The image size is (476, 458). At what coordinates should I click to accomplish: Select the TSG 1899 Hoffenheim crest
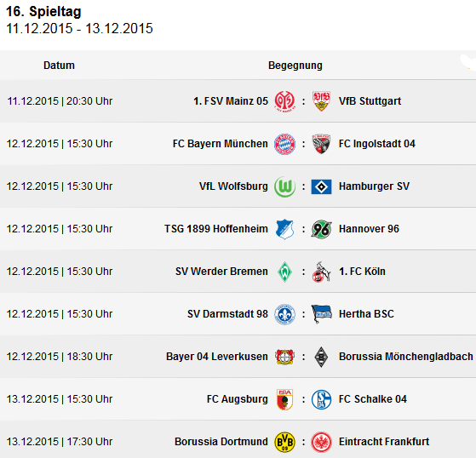[284, 229]
